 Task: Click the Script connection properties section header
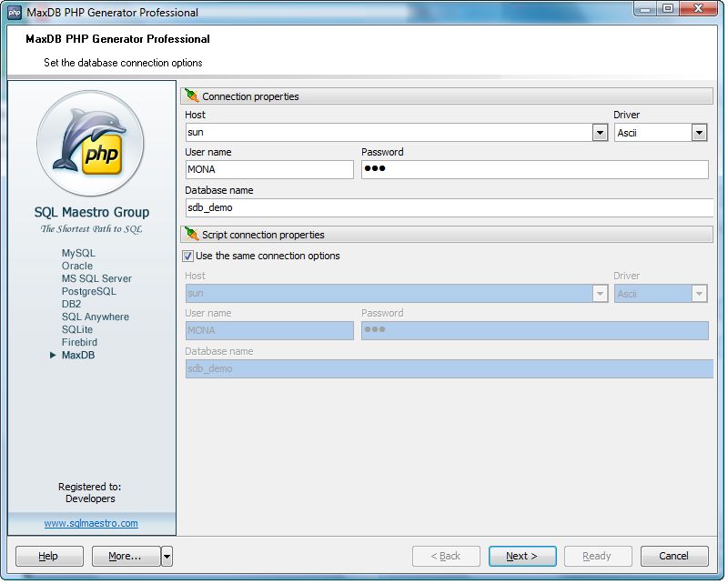point(448,235)
